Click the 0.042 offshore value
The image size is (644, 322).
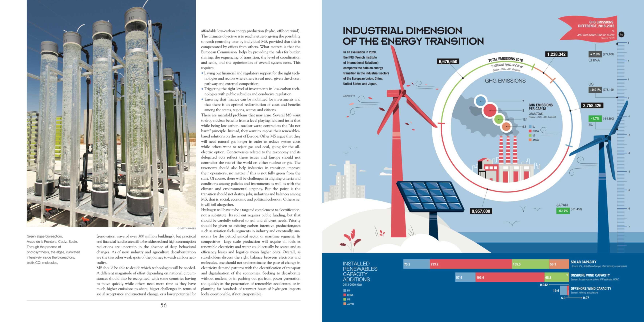click(544, 285)
